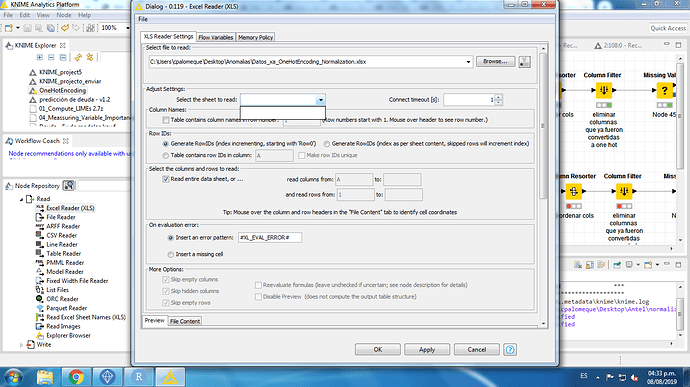Click the Cancel button
This screenshot has height=387, width=690.
[x=477, y=350]
